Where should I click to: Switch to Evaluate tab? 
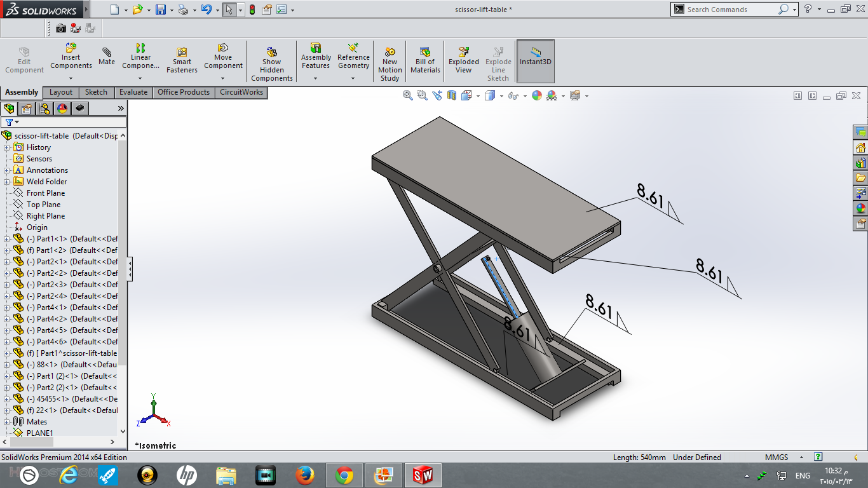[x=133, y=92]
